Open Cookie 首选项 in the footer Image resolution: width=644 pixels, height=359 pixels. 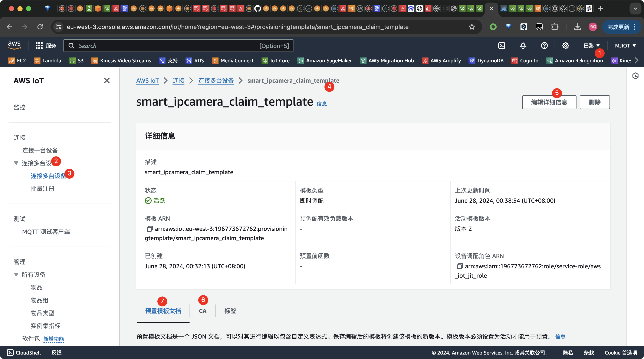[x=621, y=352]
